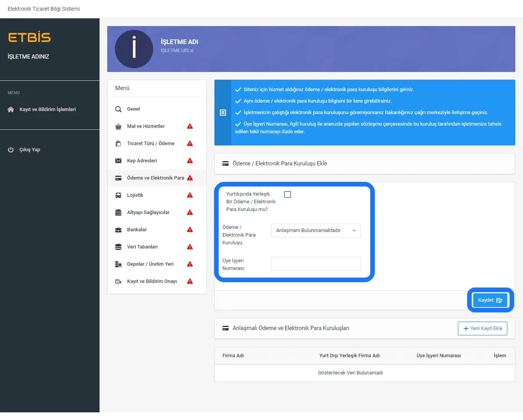The height and width of the screenshot is (420, 523).
Task: Go to Altyapı Sağlayıcılar menu section
Action: point(148,212)
